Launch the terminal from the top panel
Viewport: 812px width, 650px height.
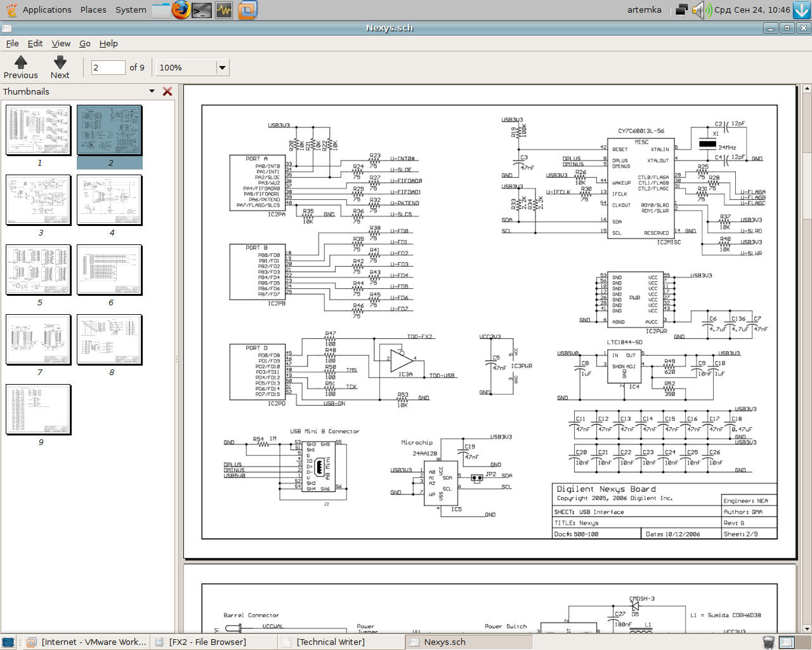point(202,10)
